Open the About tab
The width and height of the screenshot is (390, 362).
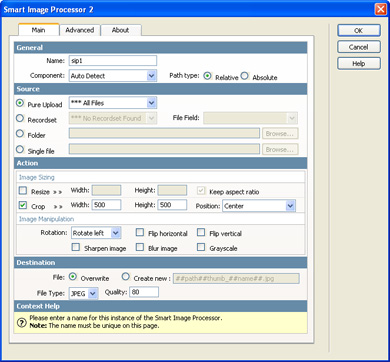[121, 30]
